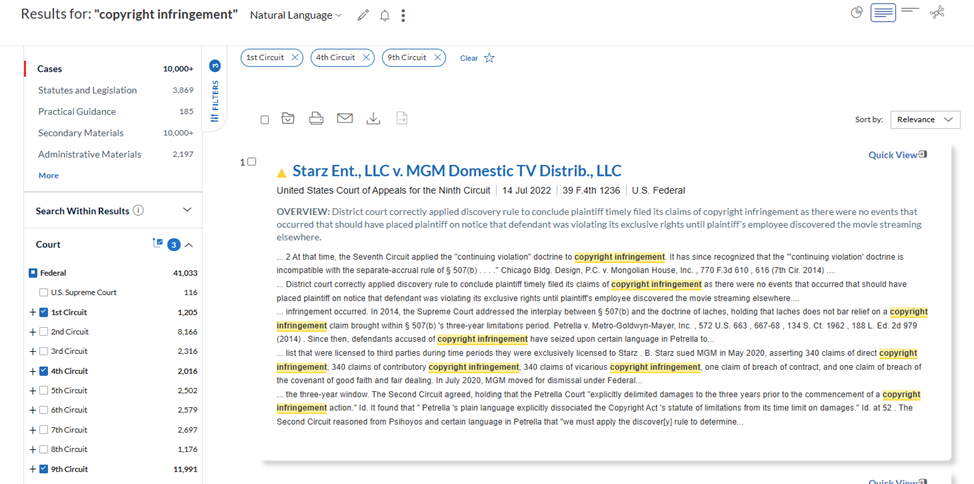Viewport: 974px width, 484px height.
Task: Tick the U.S. Supreme Court checkbox
Action: pos(43,293)
